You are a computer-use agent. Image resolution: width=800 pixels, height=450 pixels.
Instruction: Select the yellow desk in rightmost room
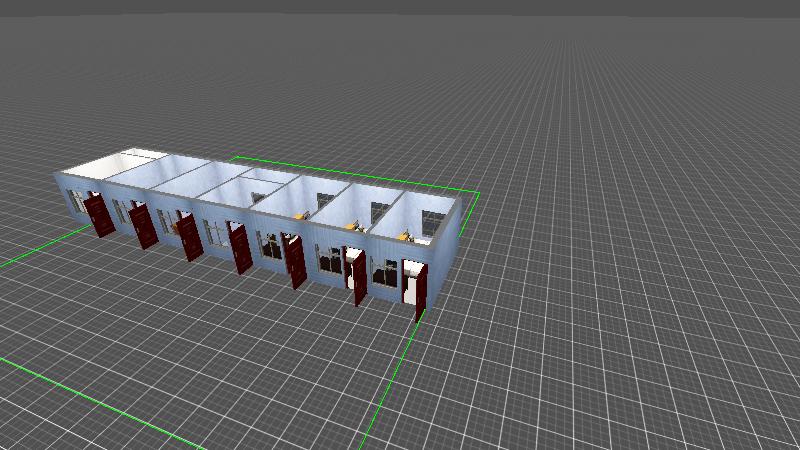pos(404,237)
